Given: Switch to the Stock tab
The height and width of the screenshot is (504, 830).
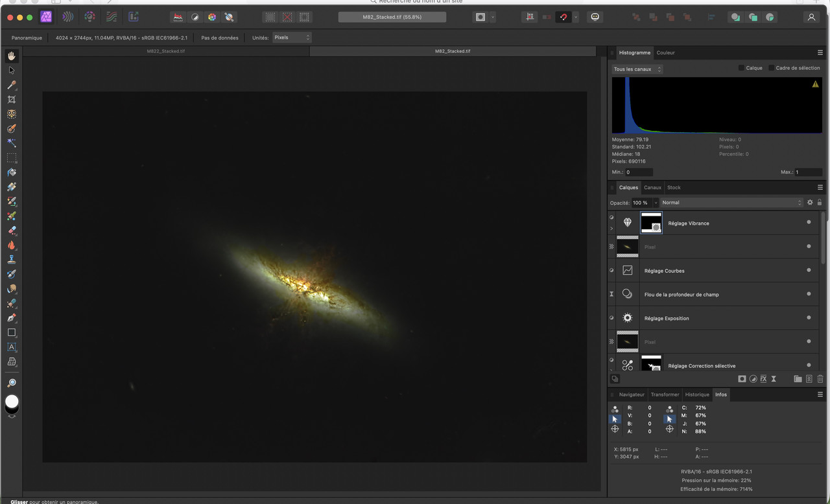Looking at the screenshot, I should [674, 187].
